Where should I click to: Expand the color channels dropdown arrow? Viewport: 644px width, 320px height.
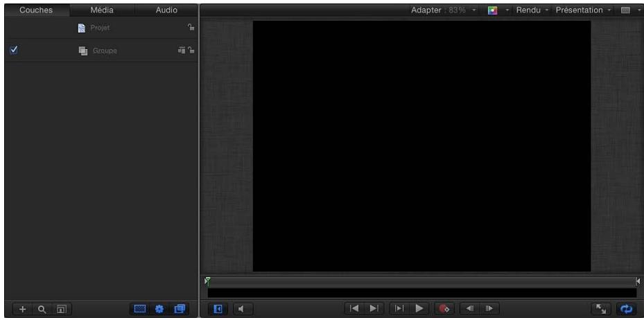coord(507,10)
